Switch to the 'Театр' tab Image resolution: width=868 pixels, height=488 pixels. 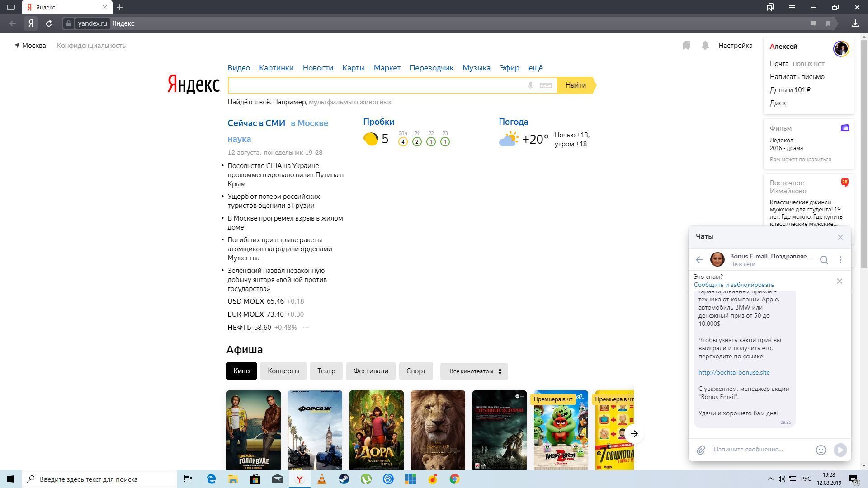[x=326, y=371]
